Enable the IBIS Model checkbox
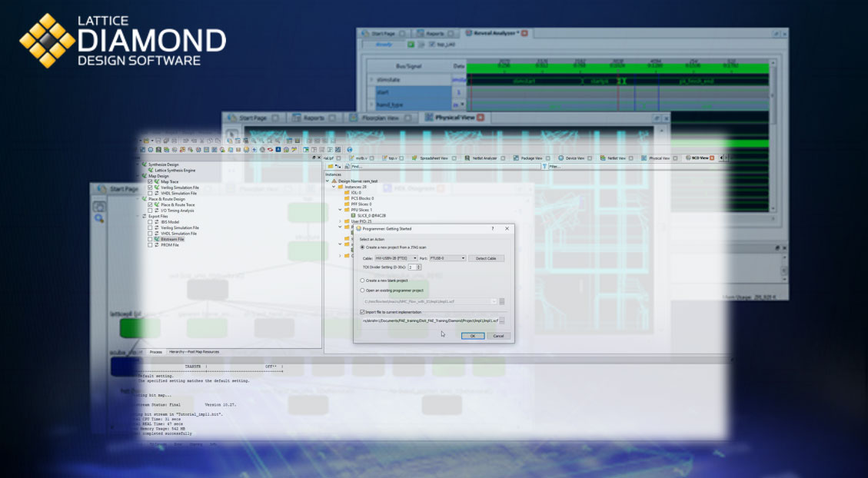The height and width of the screenshot is (478, 868). (150, 222)
